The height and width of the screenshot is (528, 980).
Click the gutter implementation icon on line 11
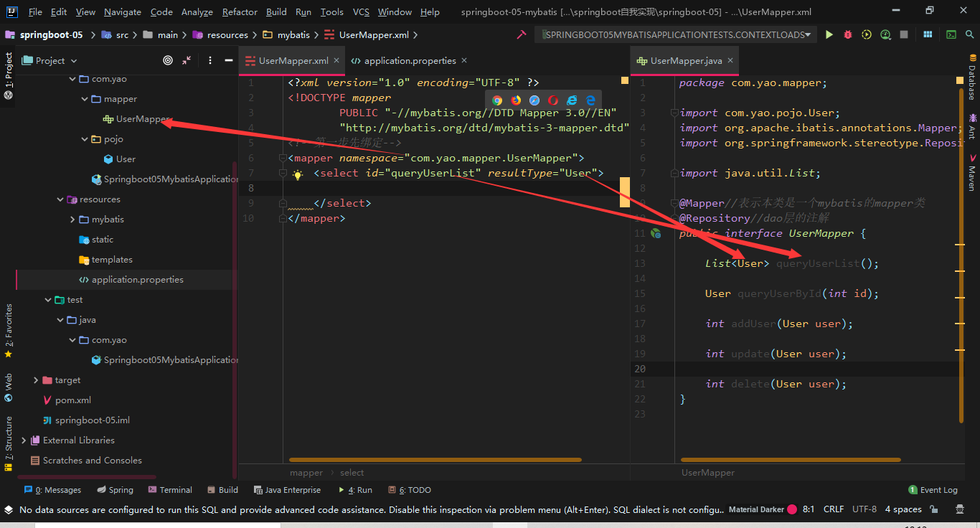click(x=656, y=233)
